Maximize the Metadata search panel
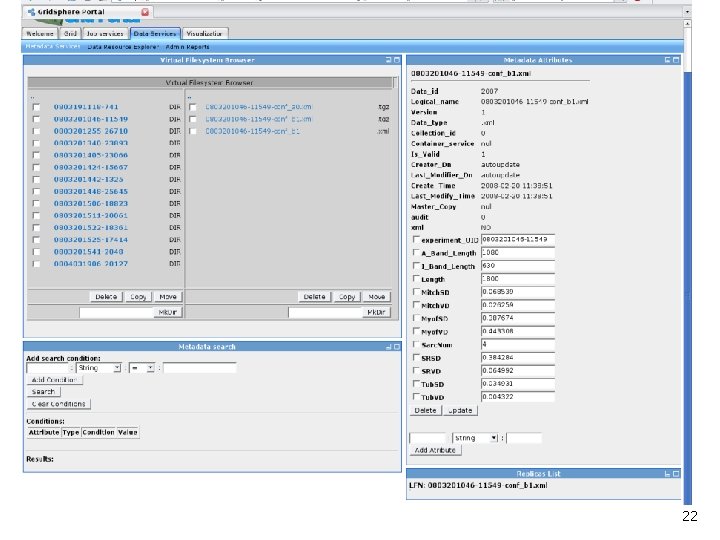This screenshot has width=720, height=540. pos(396,347)
